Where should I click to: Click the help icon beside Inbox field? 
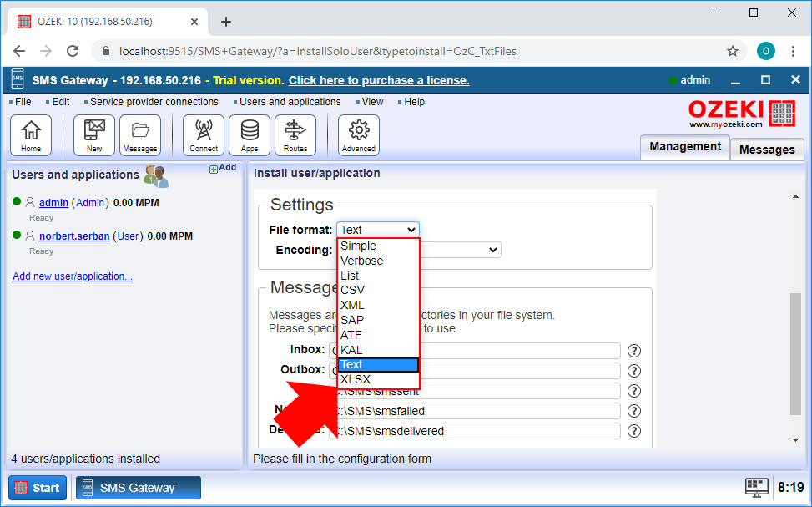click(x=634, y=351)
